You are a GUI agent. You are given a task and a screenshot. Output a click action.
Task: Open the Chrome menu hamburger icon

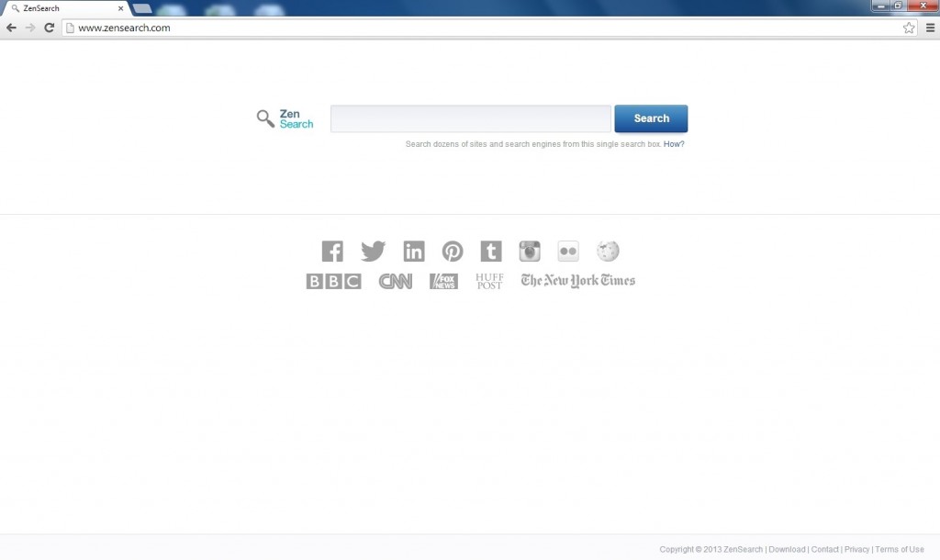[x=931, y=28]
